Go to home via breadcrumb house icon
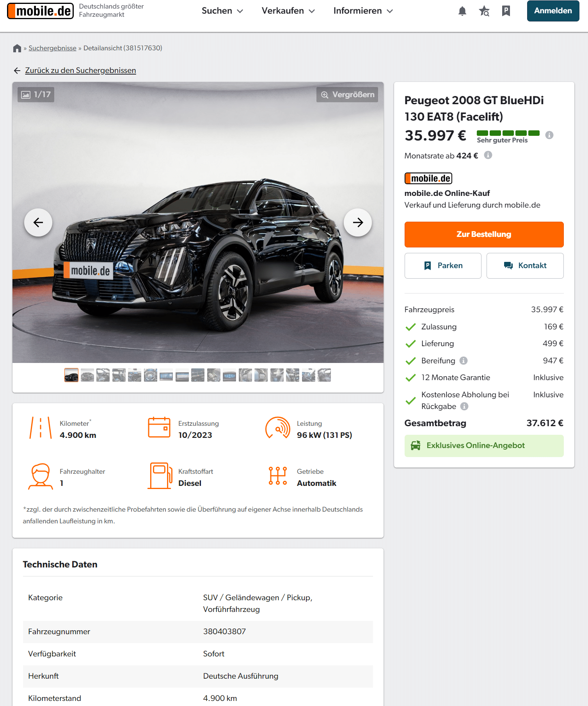Image resolution: width=588 pixels, height=706 pixels. pyautogui.click(x=17, y=48)
